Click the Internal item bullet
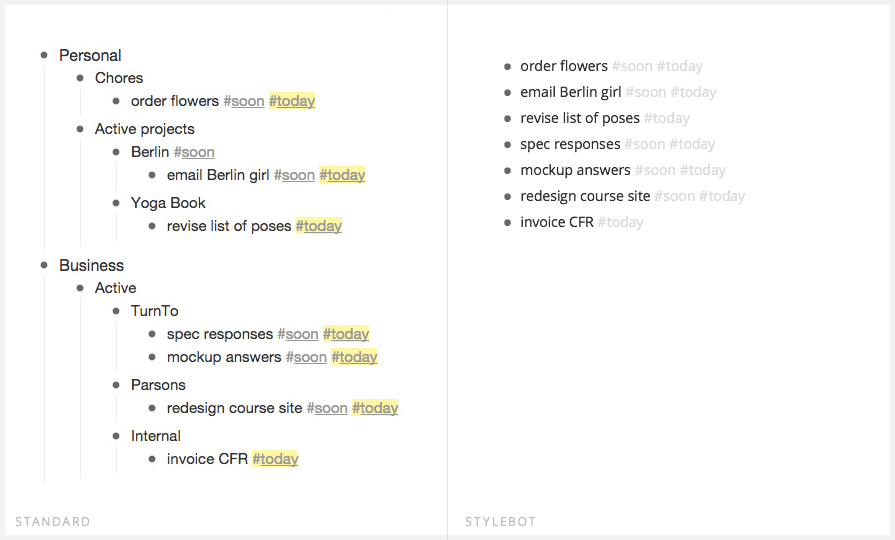895x540 pixels. 116,436
